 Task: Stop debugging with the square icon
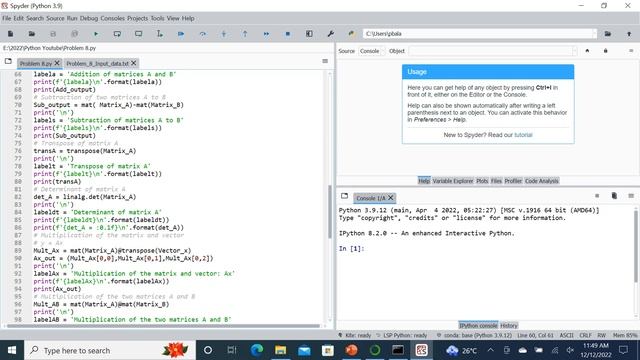click(x=288, y=34)
